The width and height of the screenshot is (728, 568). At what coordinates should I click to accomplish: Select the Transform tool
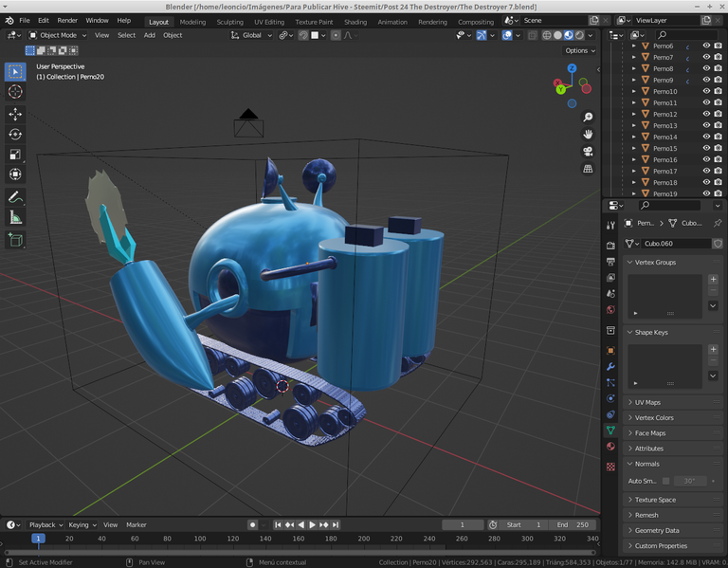pyautogui.click(x=15, y=174)
